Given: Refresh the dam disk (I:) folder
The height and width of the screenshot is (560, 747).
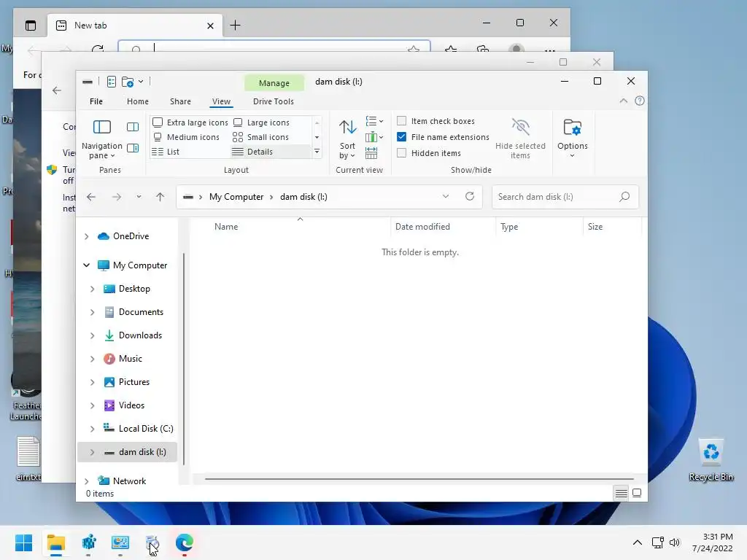Looking at the screenshot, I should point(470,196).
